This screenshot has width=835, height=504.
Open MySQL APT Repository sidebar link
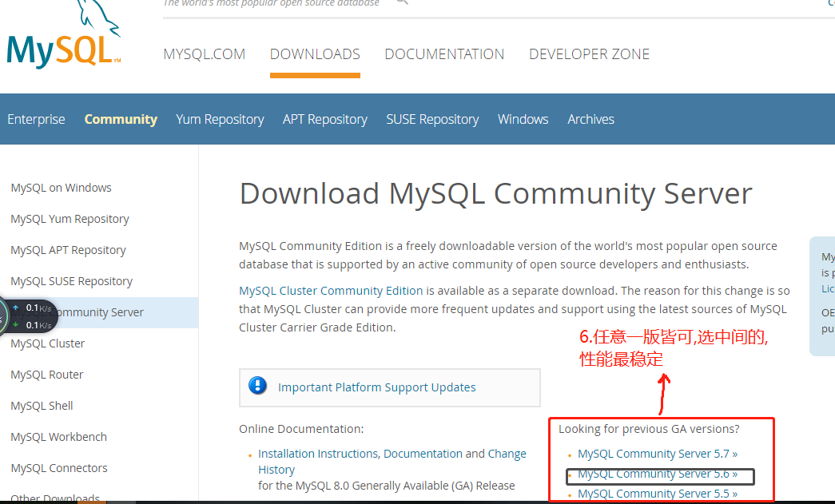[x=68, y=250]
